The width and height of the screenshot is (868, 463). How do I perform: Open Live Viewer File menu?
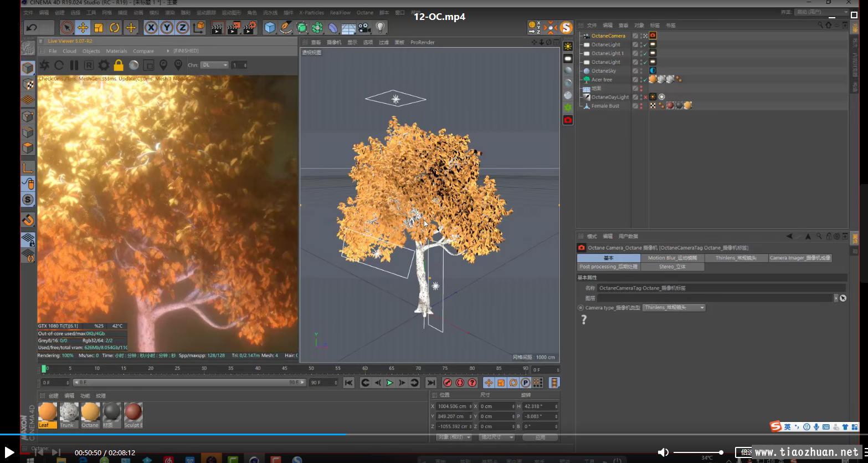[53, 51]
